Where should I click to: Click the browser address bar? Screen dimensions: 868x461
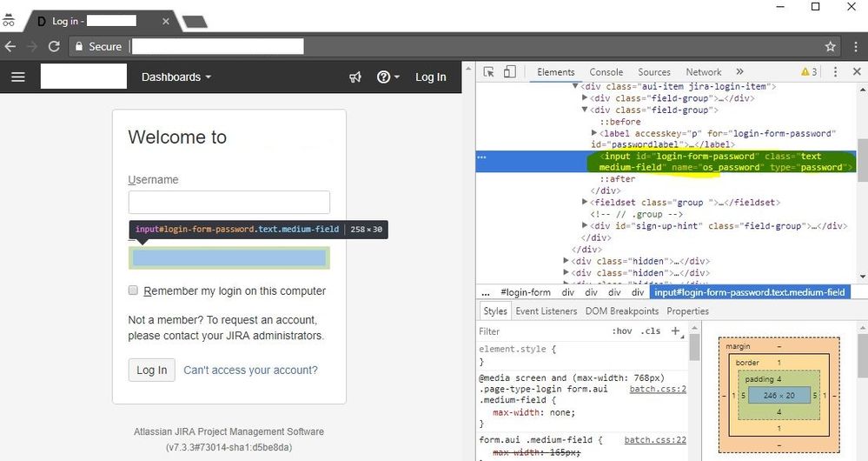coord(217,47)
